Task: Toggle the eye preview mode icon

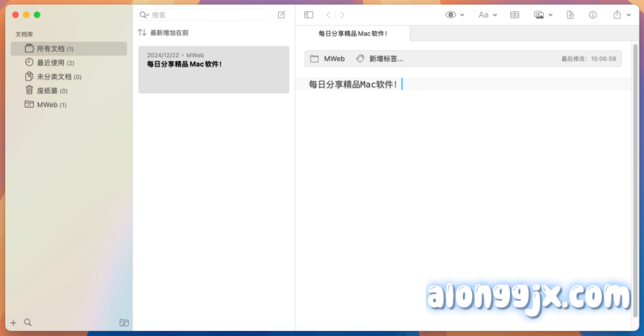Action: point(451,14)
